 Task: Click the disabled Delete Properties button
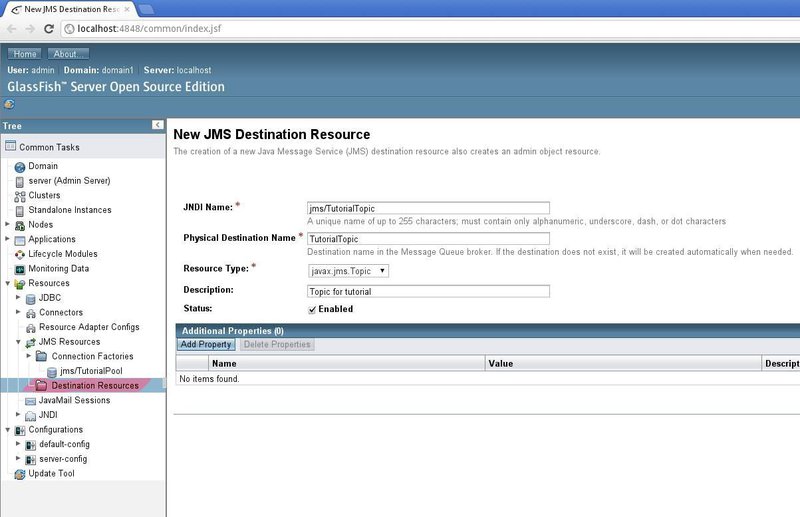pos(277,344)
